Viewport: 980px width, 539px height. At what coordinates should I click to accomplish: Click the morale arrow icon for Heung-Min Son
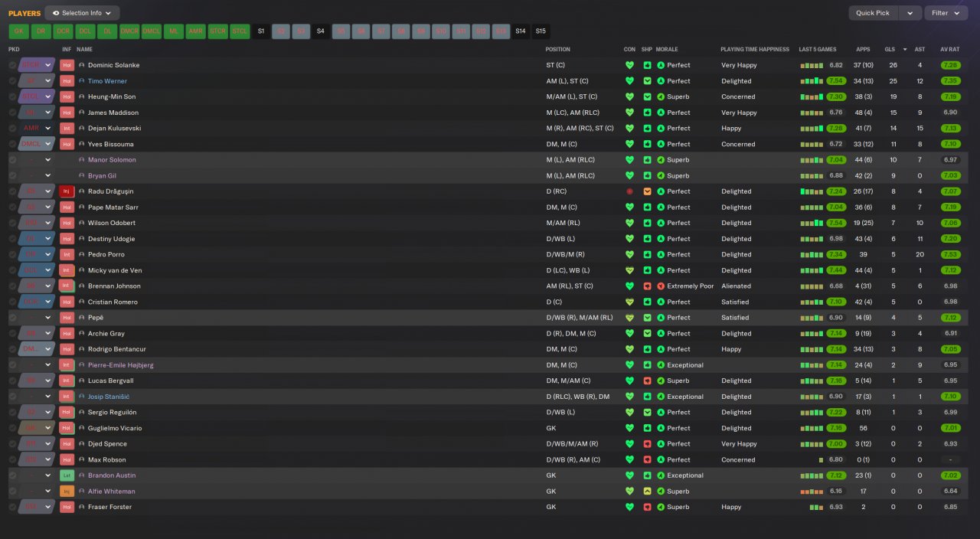(x=661, y=97)
